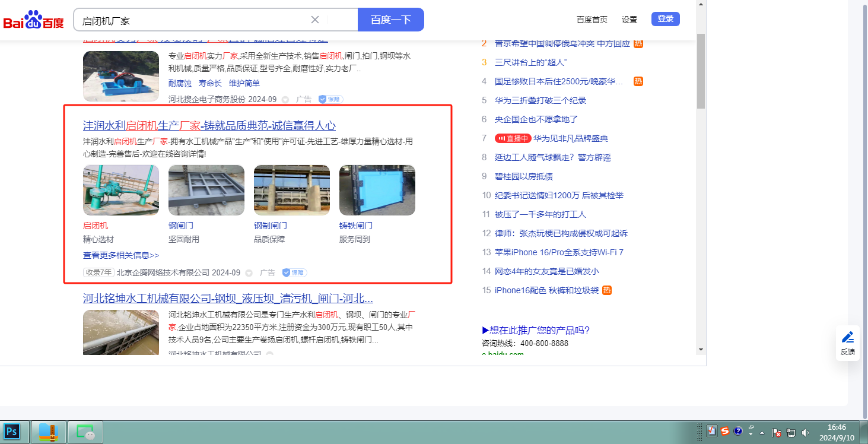
Task: Click the 登录 login button
Action: pyautogui.click(x=666, y=19)
